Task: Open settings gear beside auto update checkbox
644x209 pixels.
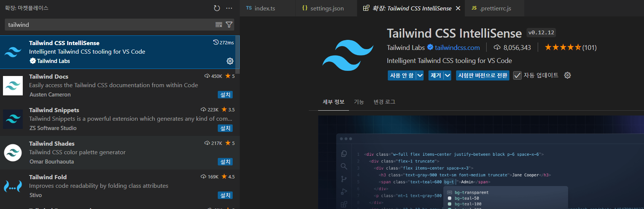Action: 568,75
